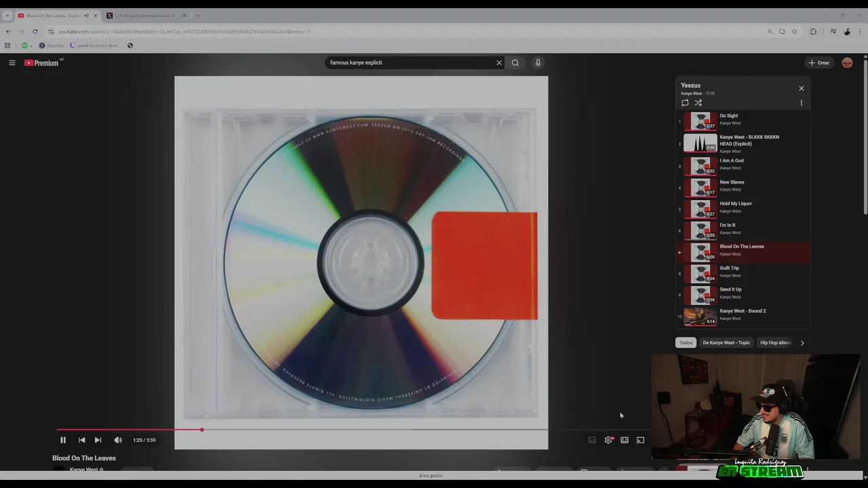Viewport: 868px width, 488px height.
Task: Submit search with magnifying glass button
Action: pos(515,62)
